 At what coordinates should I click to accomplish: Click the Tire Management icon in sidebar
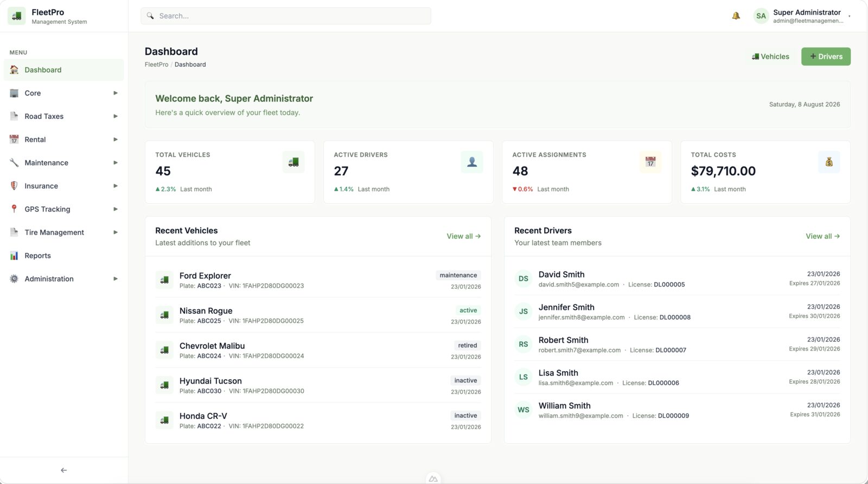[x=14, y=232]
